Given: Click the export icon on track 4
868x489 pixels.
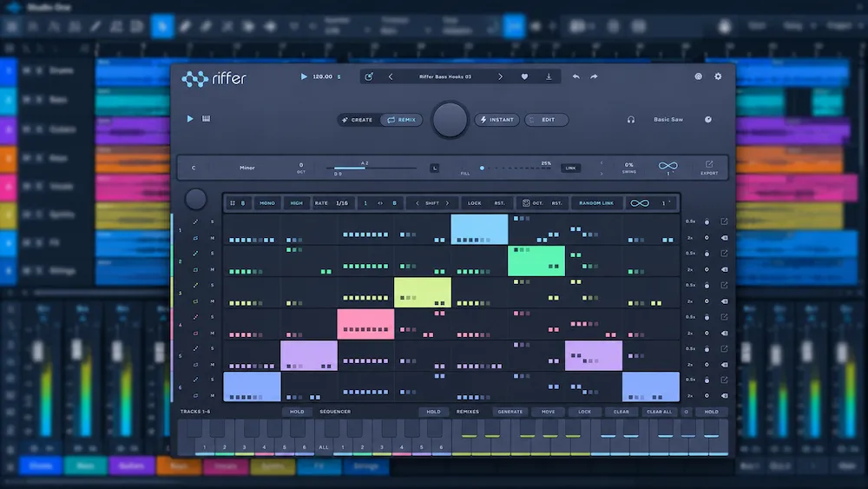Looking at the screenshot, I should tap(724, 317).
